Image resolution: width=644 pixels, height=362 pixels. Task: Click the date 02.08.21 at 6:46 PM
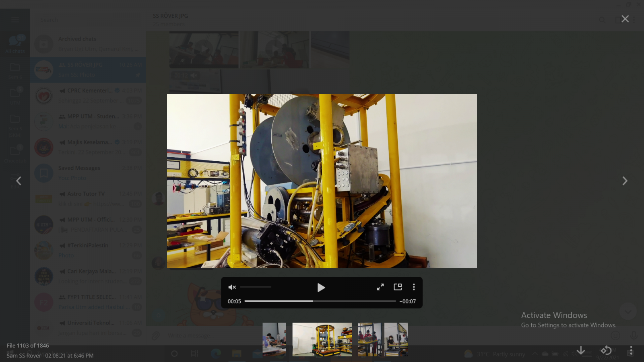[x=69, y=356]
